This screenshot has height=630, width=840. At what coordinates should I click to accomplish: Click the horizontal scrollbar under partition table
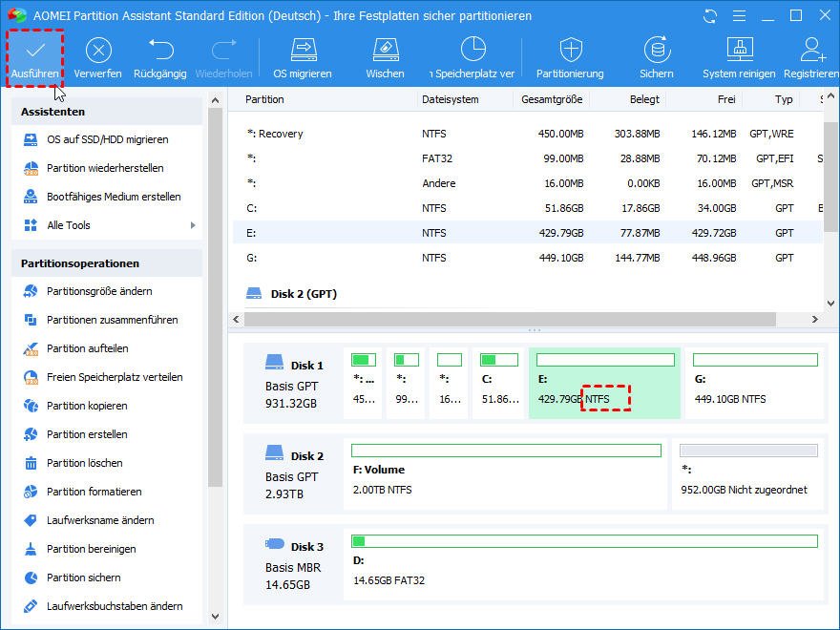[x=515, y=320]
